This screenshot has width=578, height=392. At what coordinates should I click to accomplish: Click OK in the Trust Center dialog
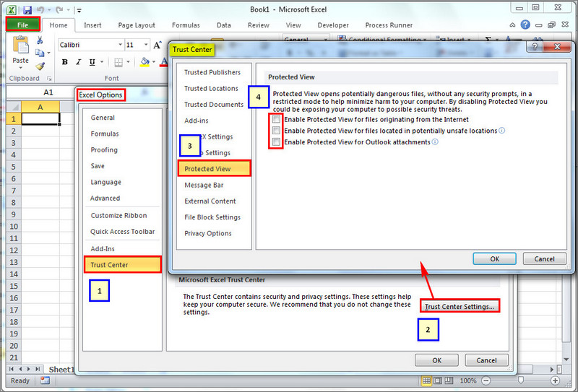(x=494, y=258)
